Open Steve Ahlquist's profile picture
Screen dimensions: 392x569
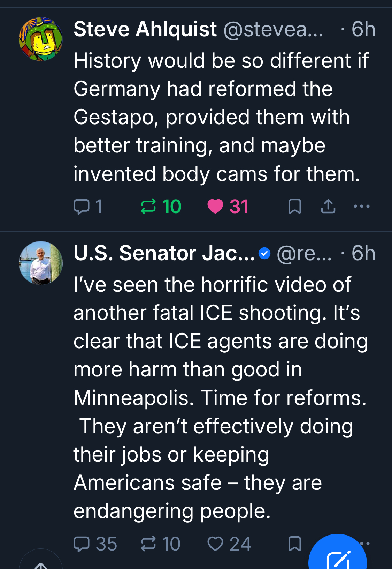point(41,39)
